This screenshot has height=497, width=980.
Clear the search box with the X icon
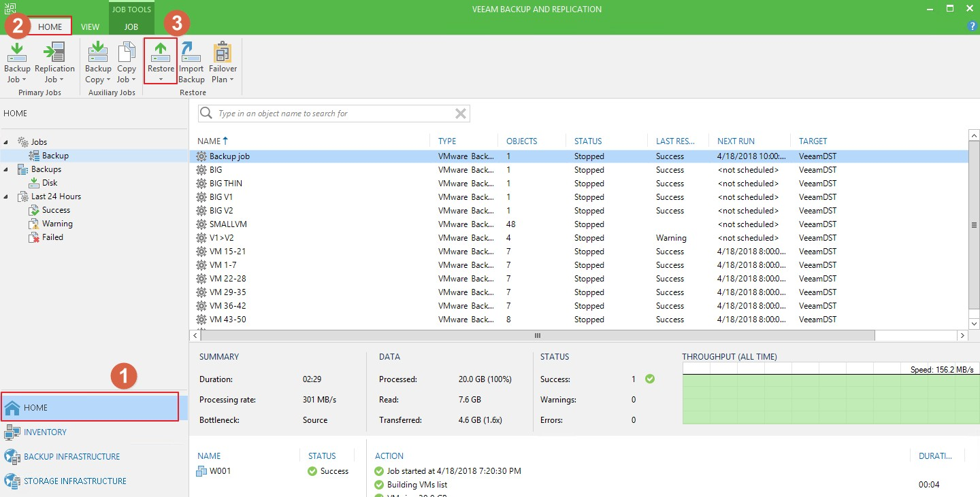pos(461,114)
